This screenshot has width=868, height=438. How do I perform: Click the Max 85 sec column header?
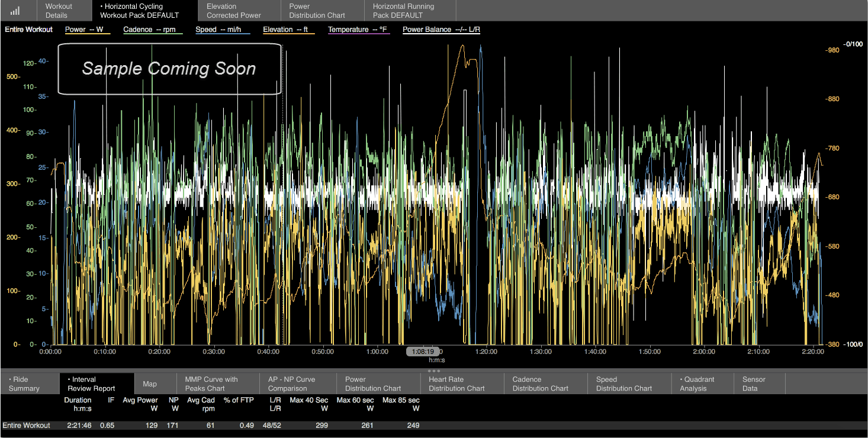(x=401, y=404)
